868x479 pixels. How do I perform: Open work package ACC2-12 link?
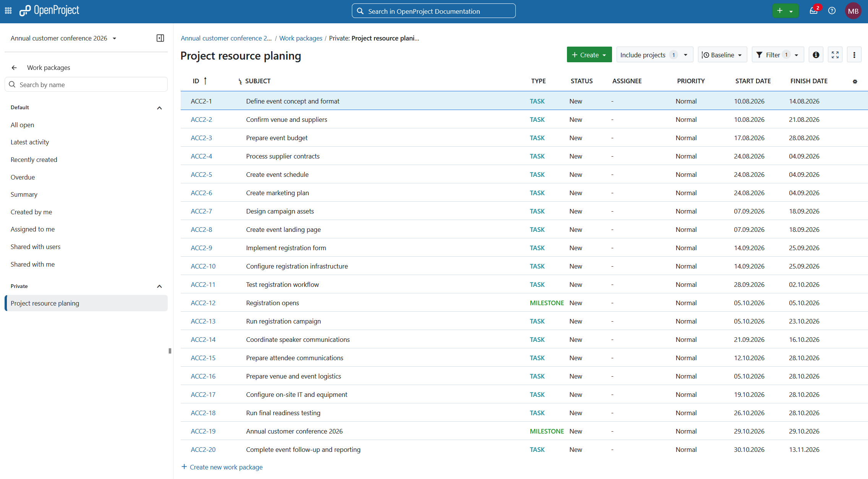click(x=203, y=303)
